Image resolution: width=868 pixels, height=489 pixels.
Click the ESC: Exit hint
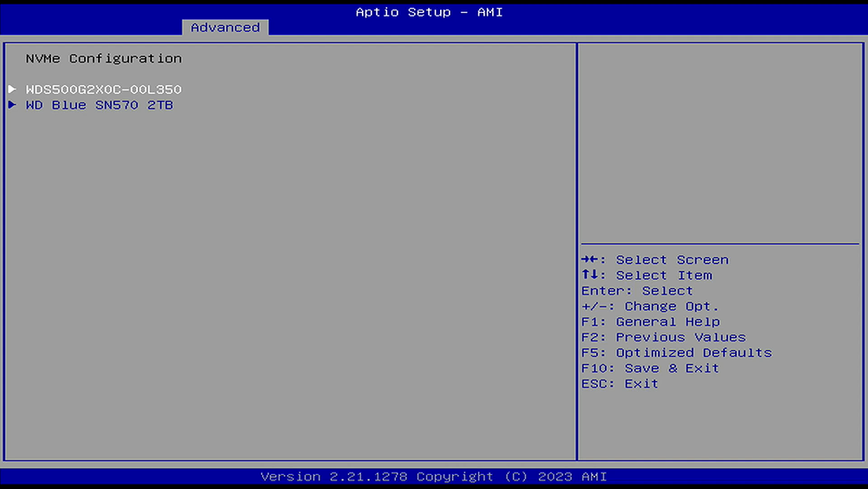click(620, 384)
